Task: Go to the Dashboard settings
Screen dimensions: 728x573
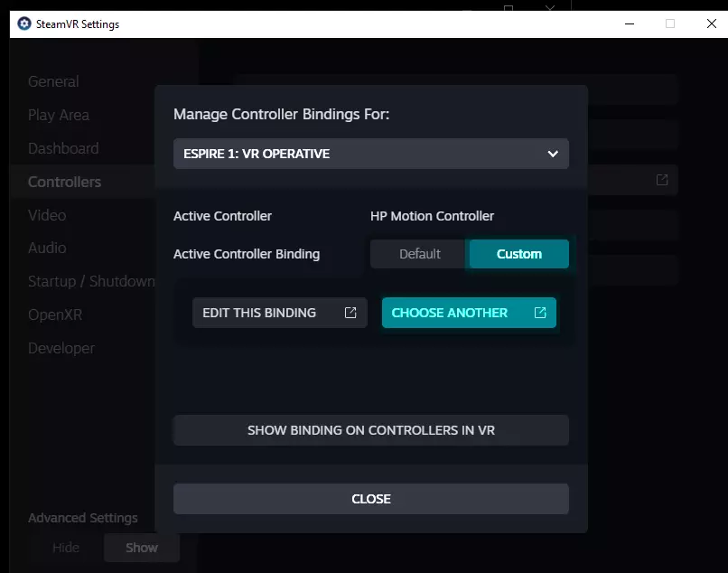Action: [x=63, y=148]
